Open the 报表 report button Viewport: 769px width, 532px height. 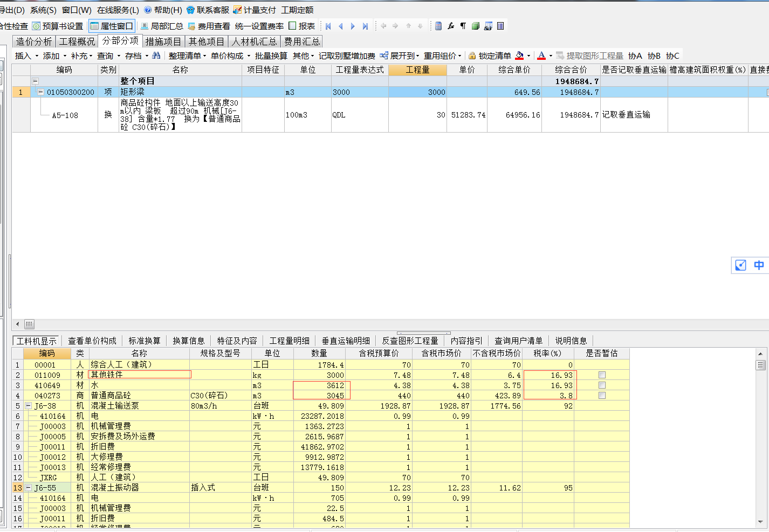(x=302, y=26)
